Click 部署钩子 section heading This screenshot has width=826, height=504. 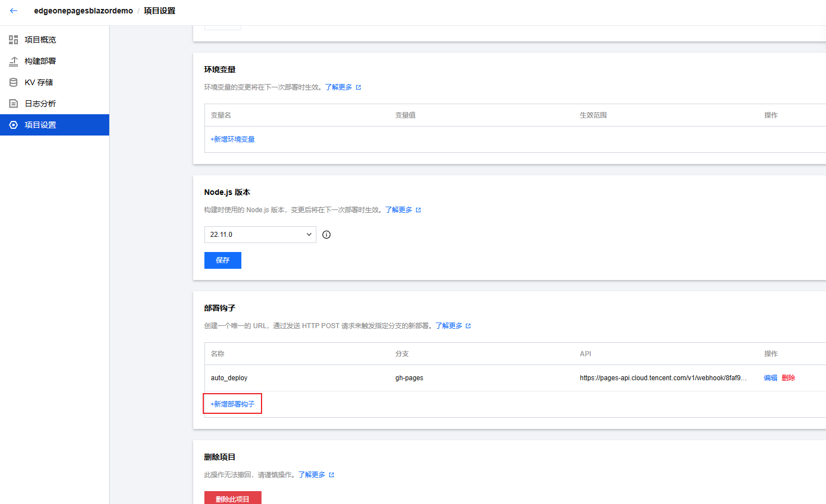pos(220,308)
